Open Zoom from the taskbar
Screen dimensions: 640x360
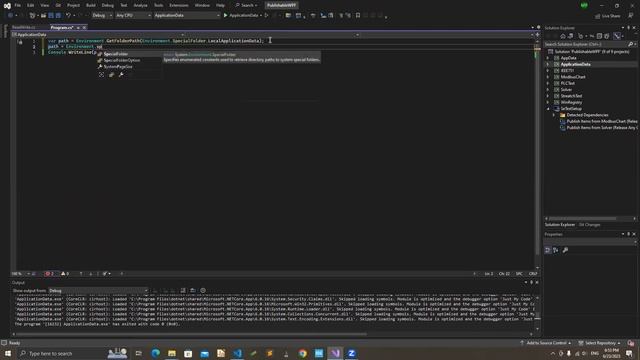tap(351, 353)
